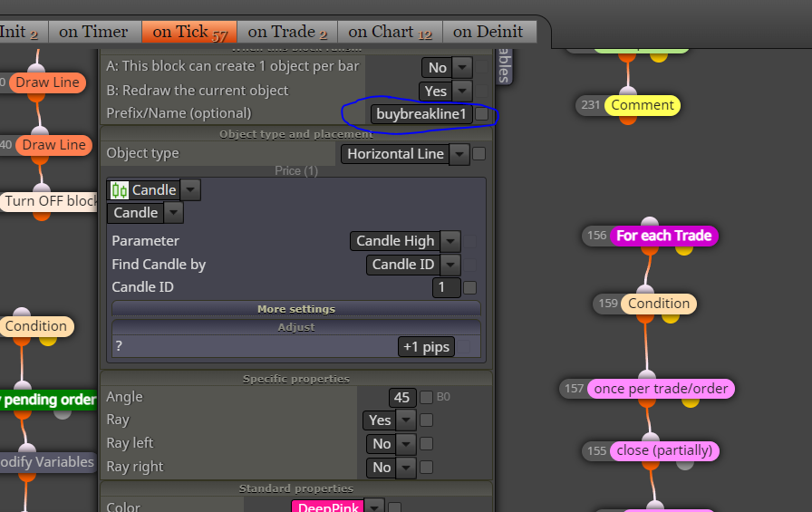Open the Candle source dropdown with candlestick icon
812x512 pixels.
(190, 190)
